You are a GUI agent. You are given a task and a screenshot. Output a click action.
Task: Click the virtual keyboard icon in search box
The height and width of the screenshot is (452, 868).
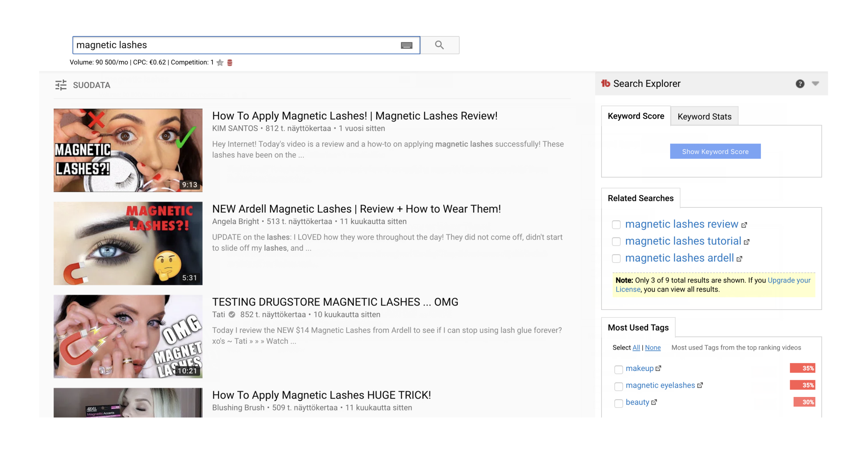[x=406, y=45]
